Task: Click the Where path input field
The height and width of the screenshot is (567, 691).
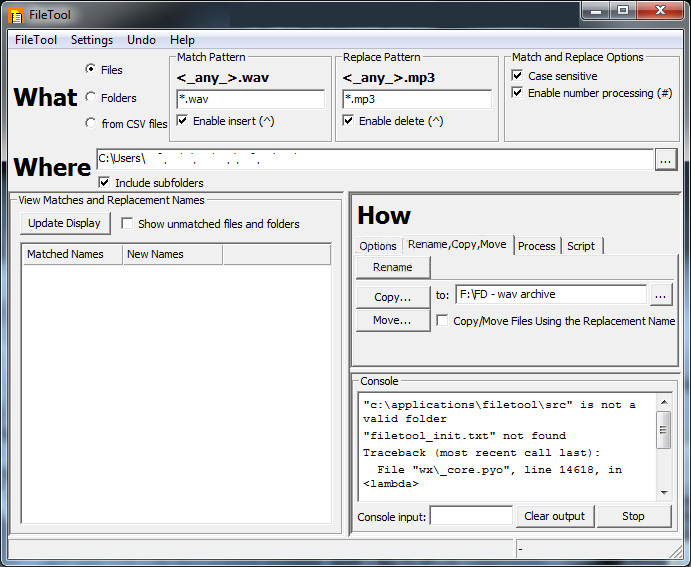Action: tap(375, 159)
